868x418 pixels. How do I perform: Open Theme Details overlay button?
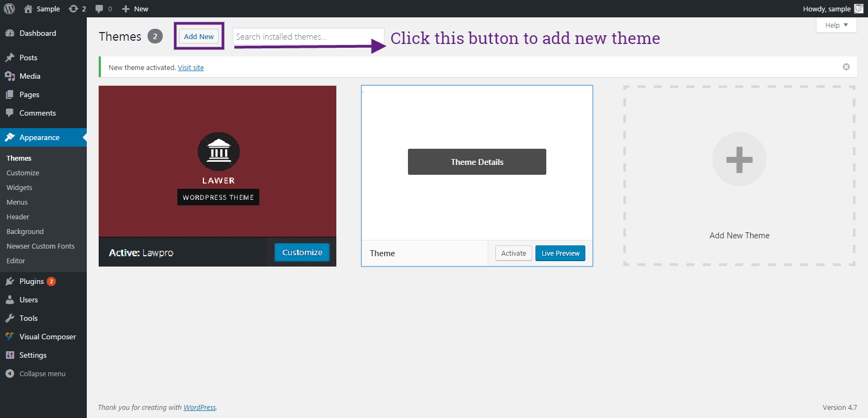477,162
